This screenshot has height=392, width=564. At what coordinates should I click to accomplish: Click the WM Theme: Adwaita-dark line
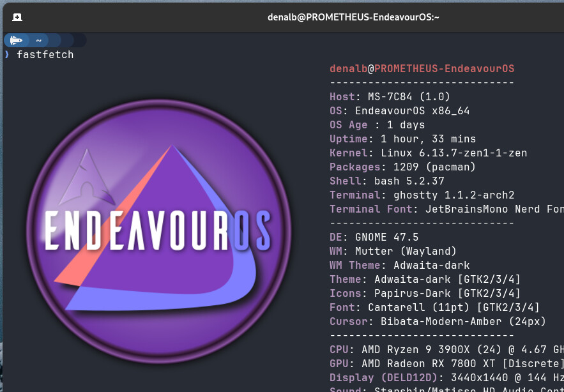(400, 265)
